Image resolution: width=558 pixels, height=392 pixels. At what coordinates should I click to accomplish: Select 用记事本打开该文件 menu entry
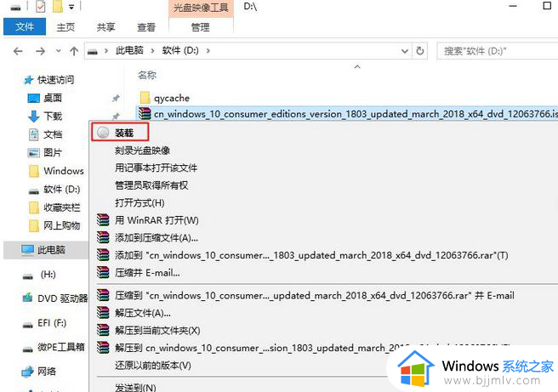(x=156, y=168)
